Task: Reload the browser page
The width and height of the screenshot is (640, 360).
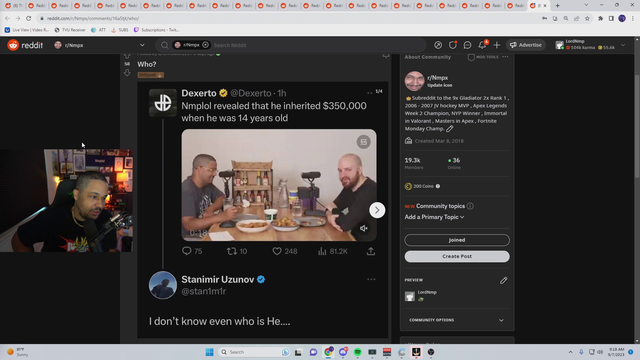Action: [29, 18]
